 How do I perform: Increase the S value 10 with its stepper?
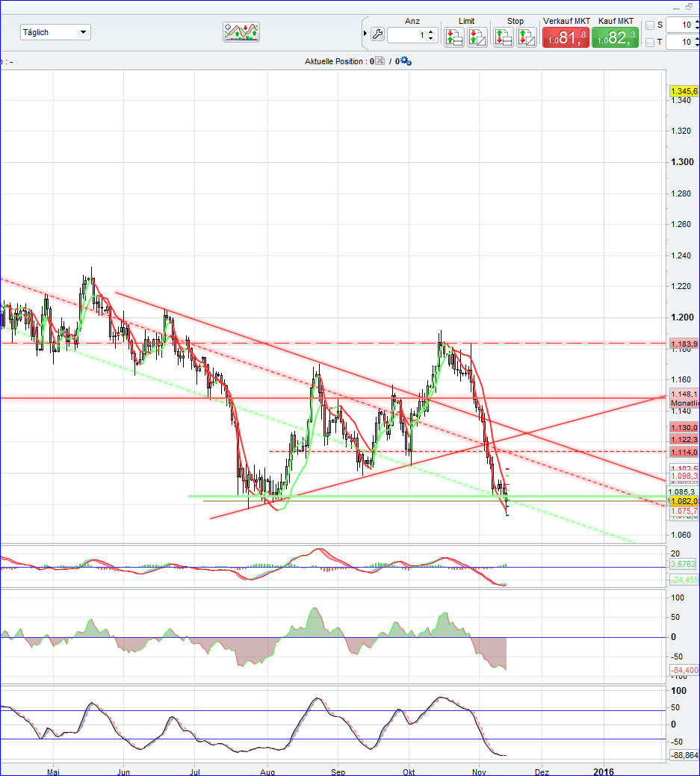696,22
